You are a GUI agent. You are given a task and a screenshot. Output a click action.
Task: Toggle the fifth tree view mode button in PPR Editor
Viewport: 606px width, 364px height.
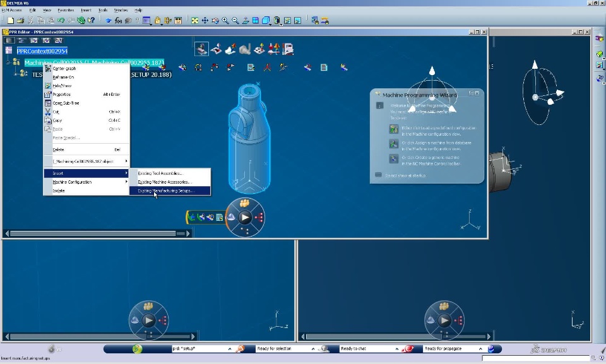tap(58, 40)
